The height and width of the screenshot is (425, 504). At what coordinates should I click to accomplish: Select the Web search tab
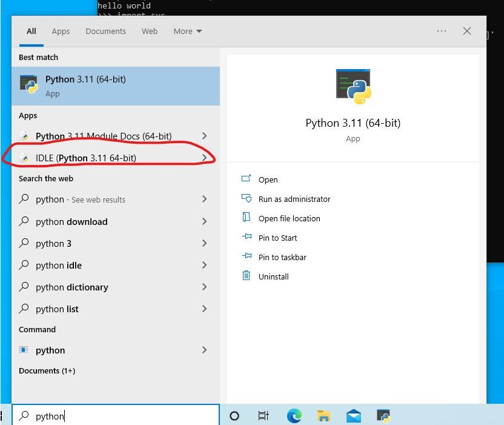pos(150,31)
